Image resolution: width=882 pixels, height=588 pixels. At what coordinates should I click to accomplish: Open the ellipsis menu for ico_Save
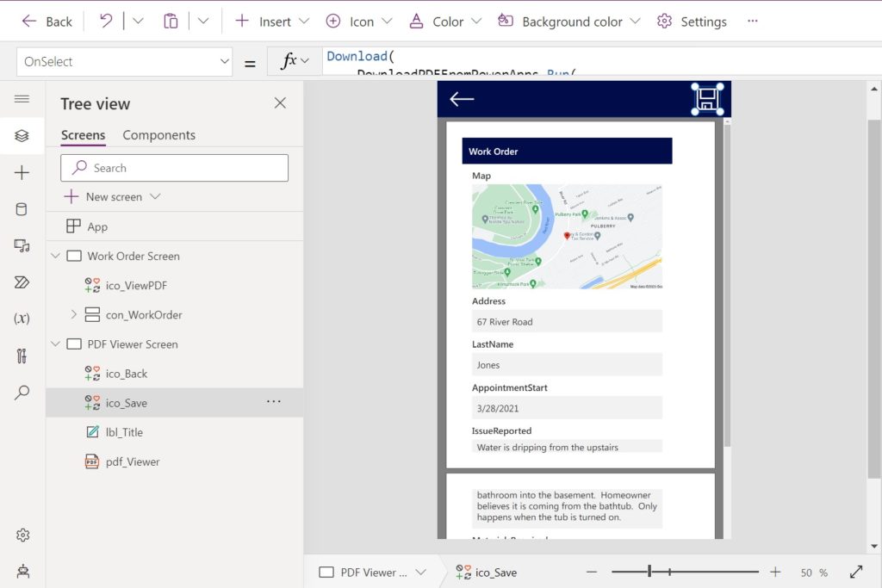274,402
